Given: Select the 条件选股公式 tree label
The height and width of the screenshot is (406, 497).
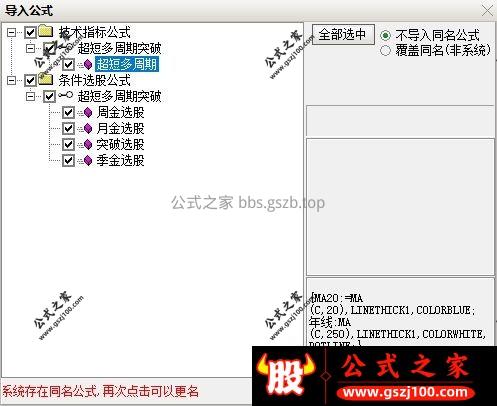Looking at the screenshot, I should (95, 80).
